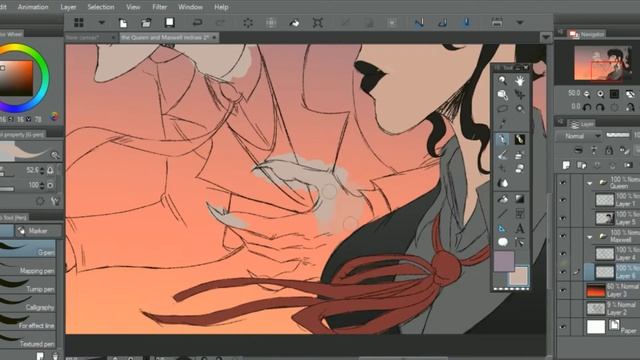Open the View menu
640x360 pixels.
pyautogui.click(x=133, y=7)
